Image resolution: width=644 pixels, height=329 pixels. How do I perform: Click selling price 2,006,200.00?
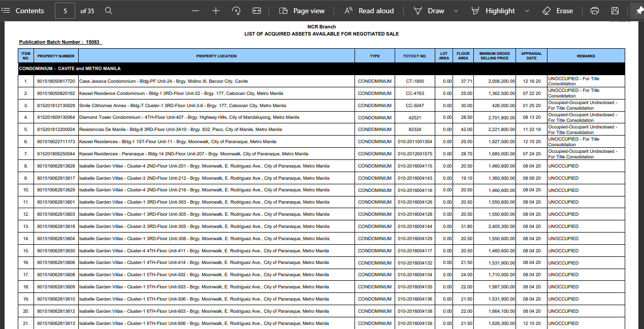click(501, 81)
